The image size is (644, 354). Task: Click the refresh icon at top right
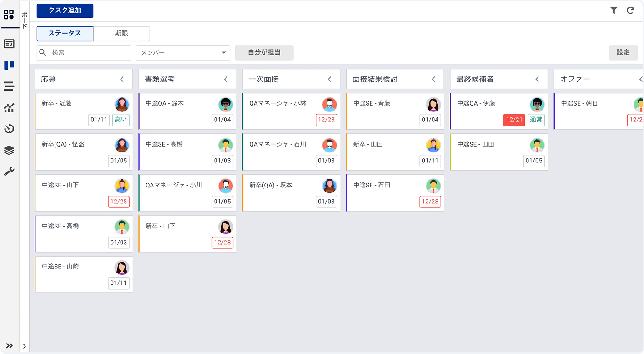(x=630, y=10)
